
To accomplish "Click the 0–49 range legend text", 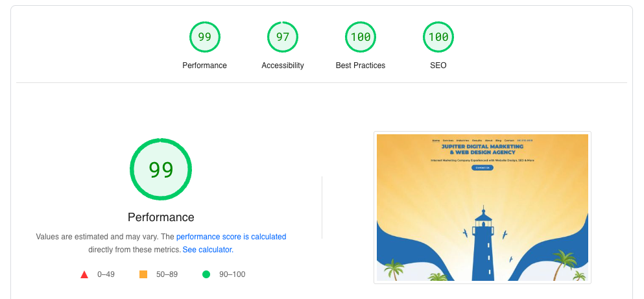I will coord(106,274).
